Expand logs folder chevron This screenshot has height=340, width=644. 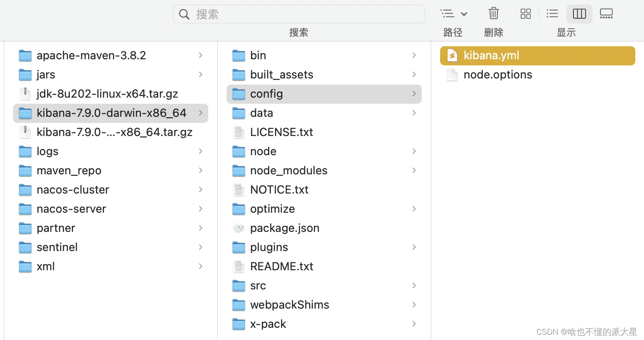200,151
